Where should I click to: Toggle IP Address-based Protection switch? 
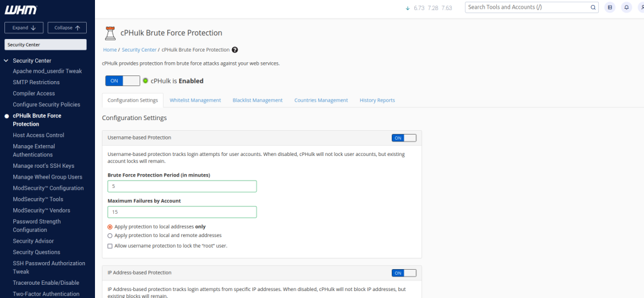404,273
